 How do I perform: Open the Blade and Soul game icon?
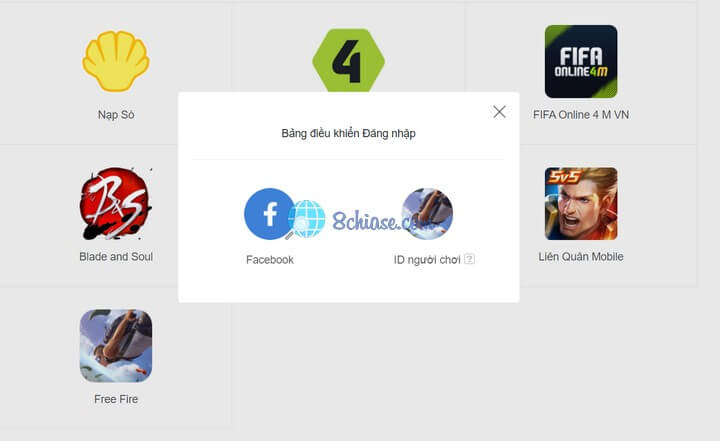[115, 204]
